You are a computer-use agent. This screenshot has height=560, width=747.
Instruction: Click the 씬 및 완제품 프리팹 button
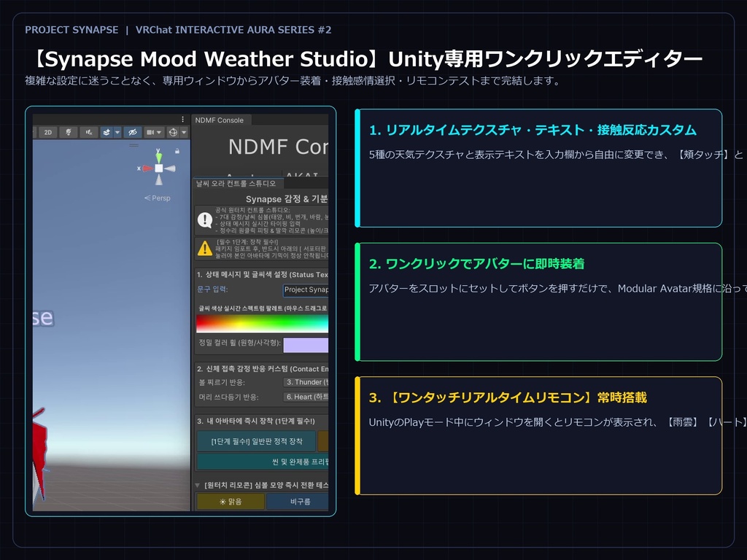click(263, 462)
